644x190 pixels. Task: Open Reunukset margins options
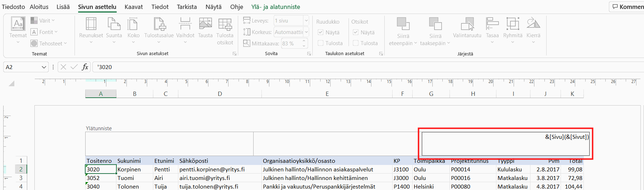coord(91,30)
